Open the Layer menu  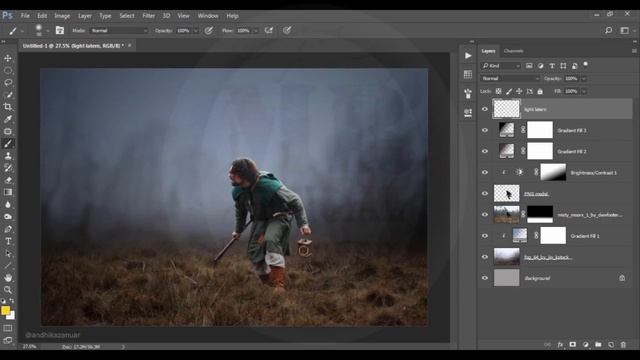pos(85,16)
